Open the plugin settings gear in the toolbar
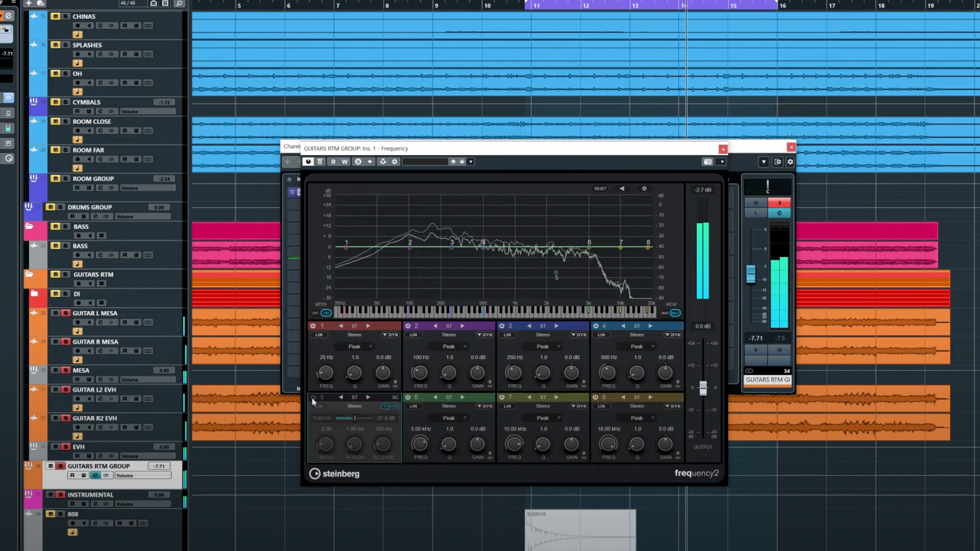 (x=394, y=162)
